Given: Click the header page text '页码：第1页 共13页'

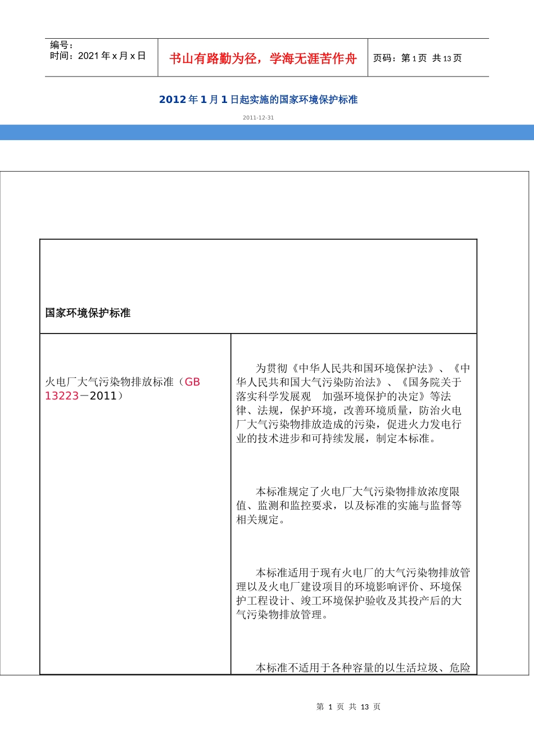Looking at the screenshot, I should pos(418,58).
